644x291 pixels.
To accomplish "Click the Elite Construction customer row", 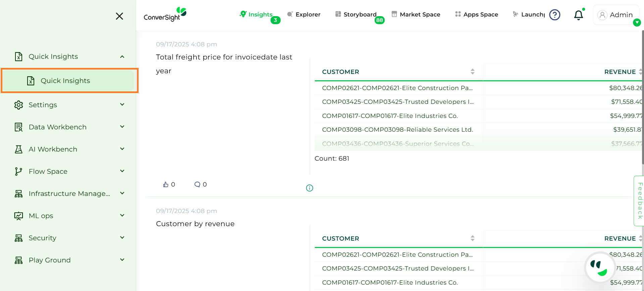I will pos(397,88).
